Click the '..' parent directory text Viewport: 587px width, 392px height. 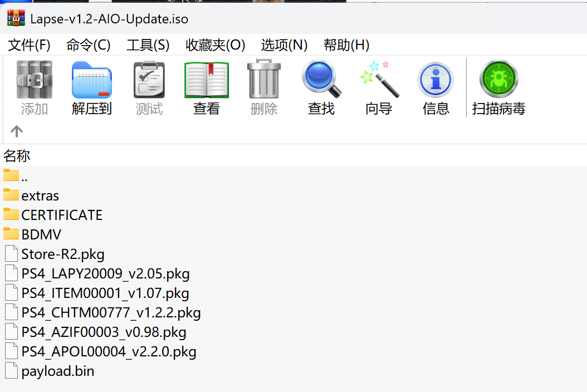[x=25, y=179]
